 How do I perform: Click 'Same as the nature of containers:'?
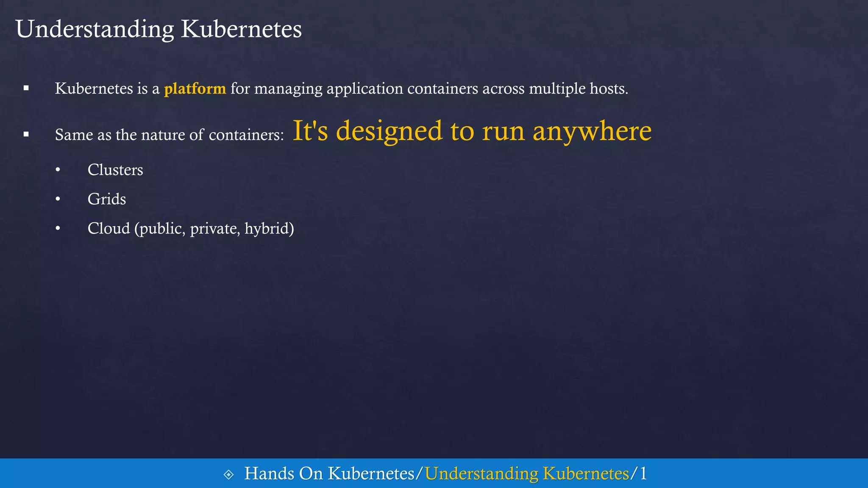pyautogui.click(x=170, y=135)
